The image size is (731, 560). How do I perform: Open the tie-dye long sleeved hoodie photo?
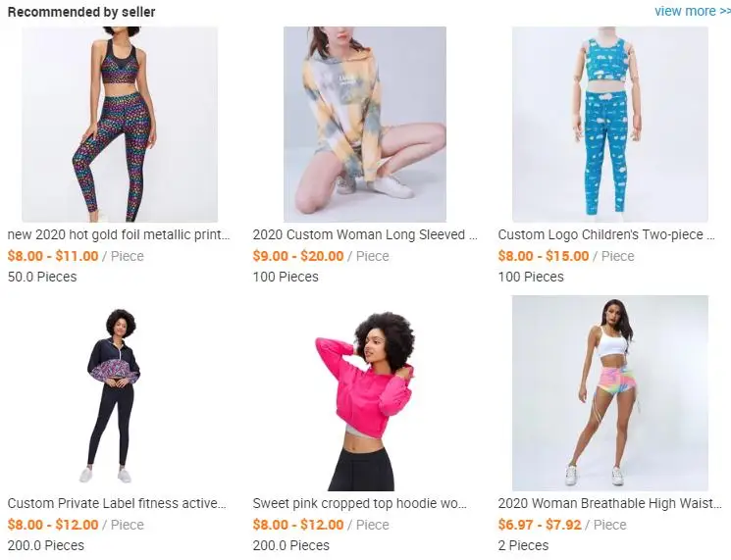365,125
